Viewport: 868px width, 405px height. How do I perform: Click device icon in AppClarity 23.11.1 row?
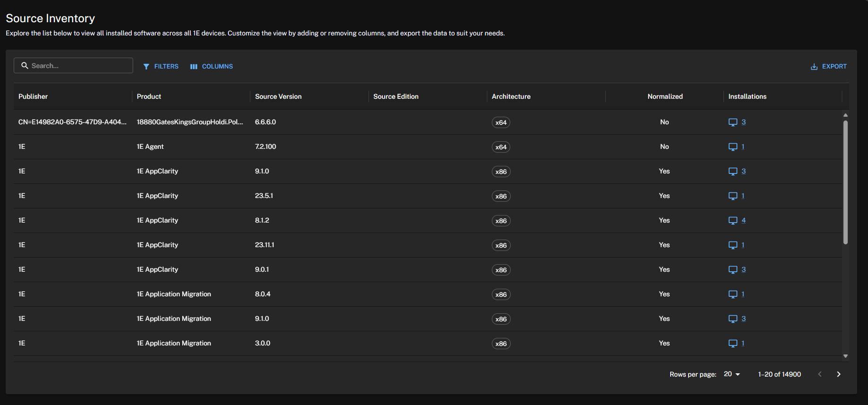(x=733, y=245)
